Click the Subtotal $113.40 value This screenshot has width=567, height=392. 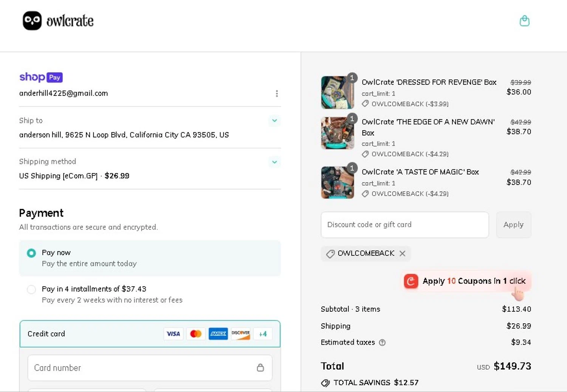click(516, 309)
